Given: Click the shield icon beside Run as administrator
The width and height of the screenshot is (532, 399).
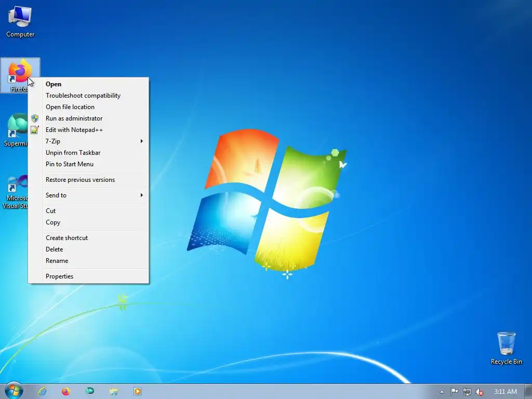Looking at the screenshot, I should [x=35, y=118].
